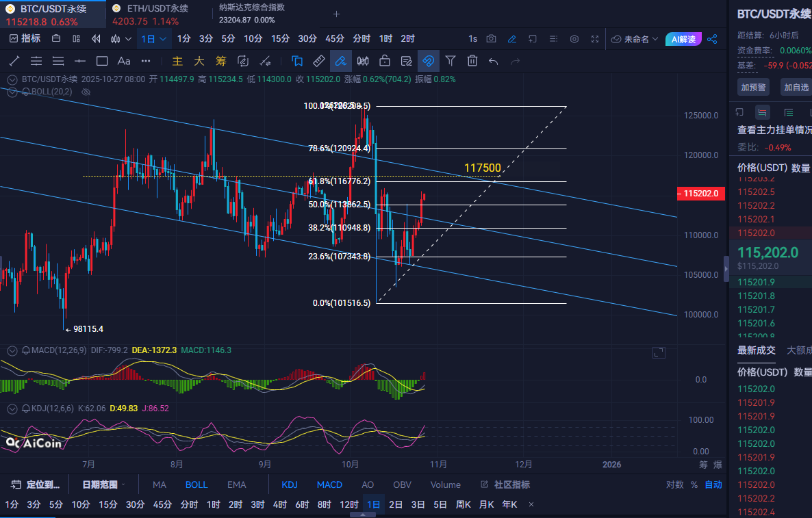Open the 日期范围 date range dropdown
This screenshot has width=812, height=518.
click(x=103, y=484)
